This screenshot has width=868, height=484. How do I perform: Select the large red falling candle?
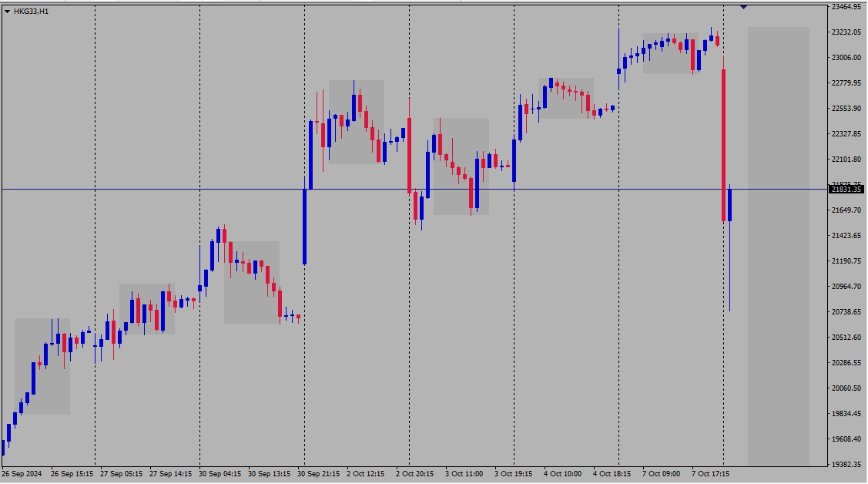coord(724,145)
